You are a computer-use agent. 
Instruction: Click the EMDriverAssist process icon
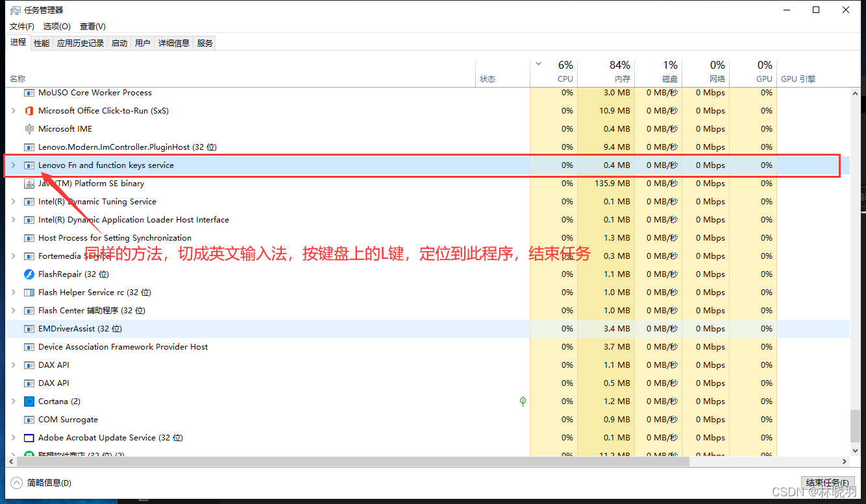click(29, 329)
